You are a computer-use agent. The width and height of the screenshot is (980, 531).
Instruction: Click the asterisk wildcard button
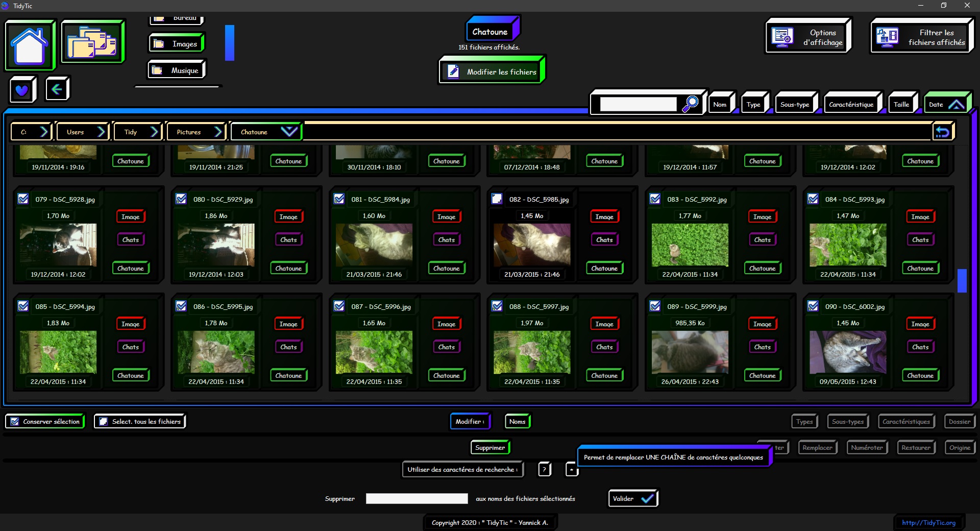[572, 469]
